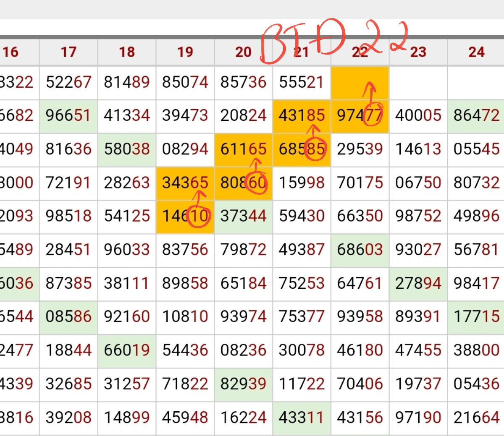The height and width of the screenshot is (436, 504).
Task: Click the cell showing 52267
Action: click(68, 82)
